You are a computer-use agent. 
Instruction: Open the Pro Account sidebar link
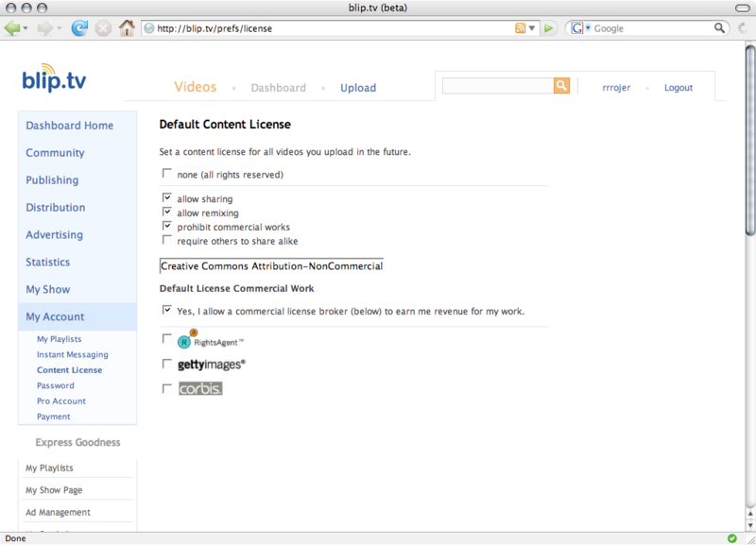coord(61,400)
